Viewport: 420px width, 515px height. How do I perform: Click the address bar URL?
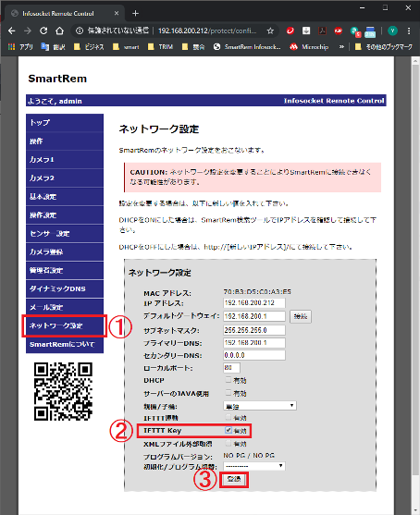click(x=207, y=31)
